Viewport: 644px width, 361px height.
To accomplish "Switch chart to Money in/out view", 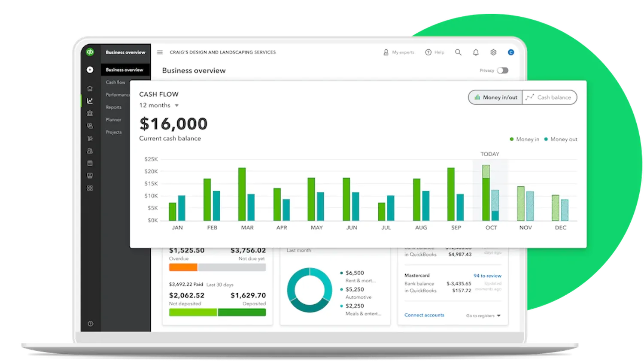I will [x=495, y=97].
